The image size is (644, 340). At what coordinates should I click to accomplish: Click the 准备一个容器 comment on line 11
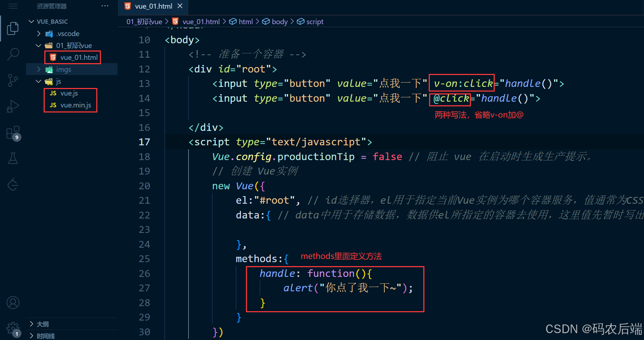(247, 54)
